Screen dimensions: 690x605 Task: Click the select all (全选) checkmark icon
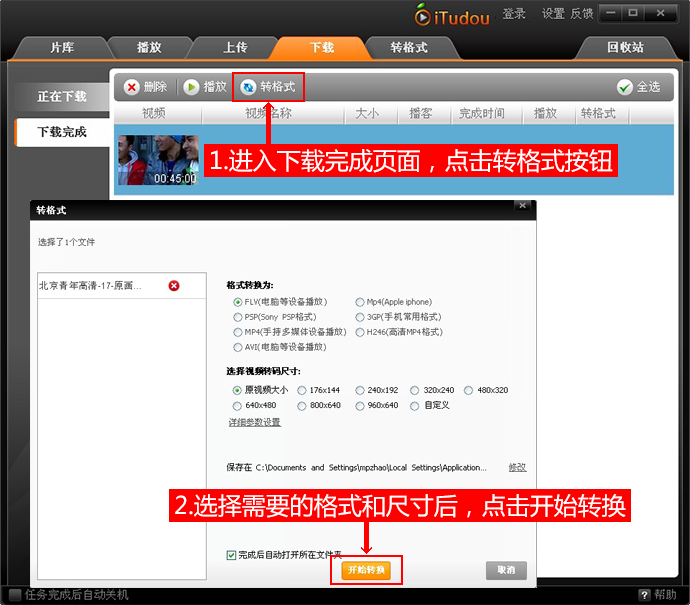pyautogui.click(x=625, y=87)
